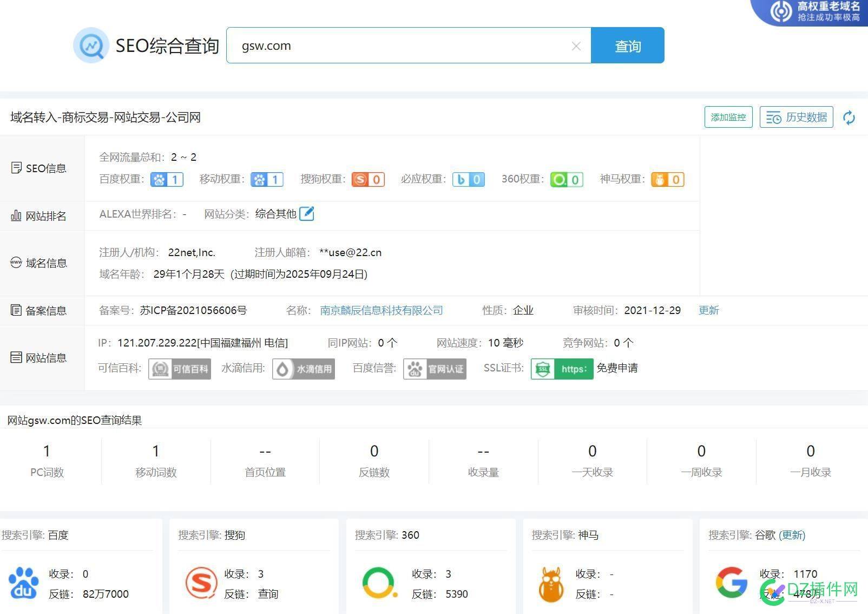The width and height of the screenshot is (868, 614).
Task: Click the Google G logo in 谷歌 card
Action: click(731, 583)
